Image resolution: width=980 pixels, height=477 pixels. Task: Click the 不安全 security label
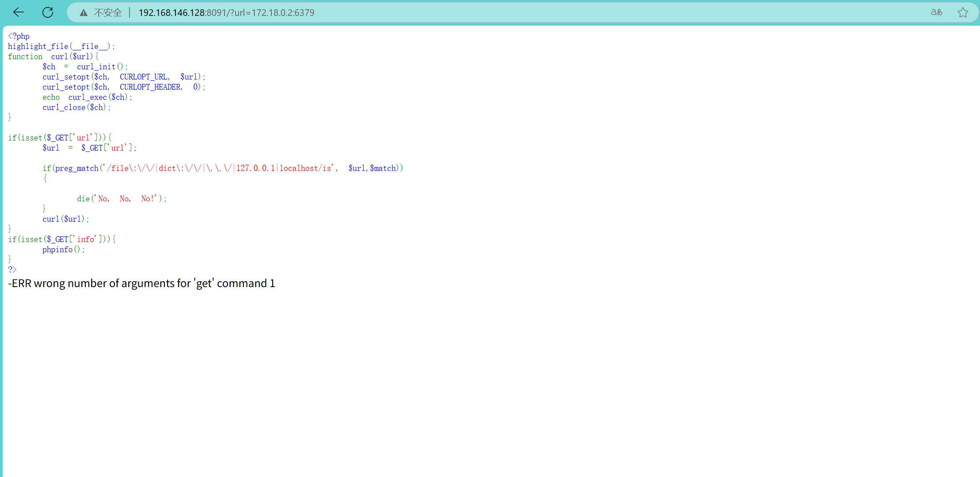pos(108,13)
